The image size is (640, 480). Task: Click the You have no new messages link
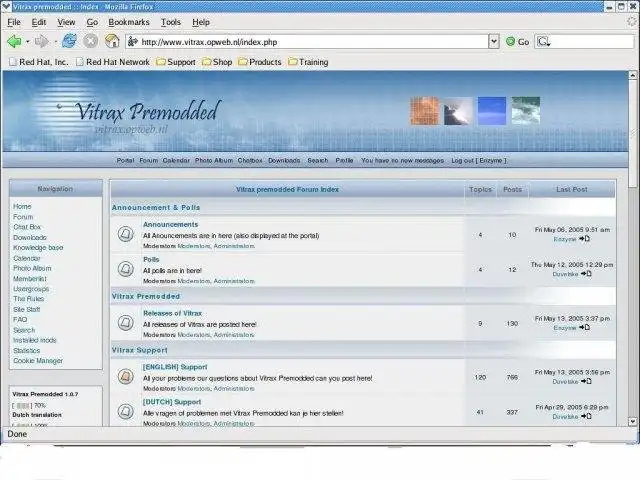tap(402, 160)
